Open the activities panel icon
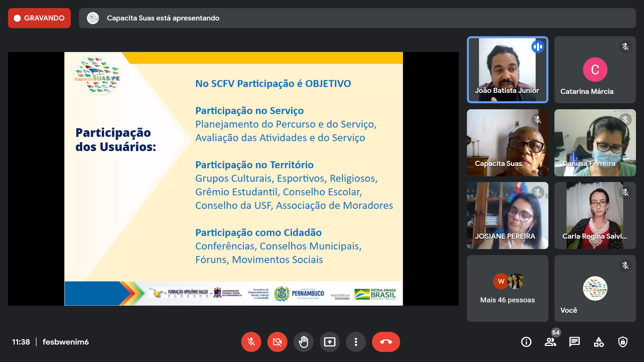Viewport: 644px width, 362px height. (x=598, y=342)
